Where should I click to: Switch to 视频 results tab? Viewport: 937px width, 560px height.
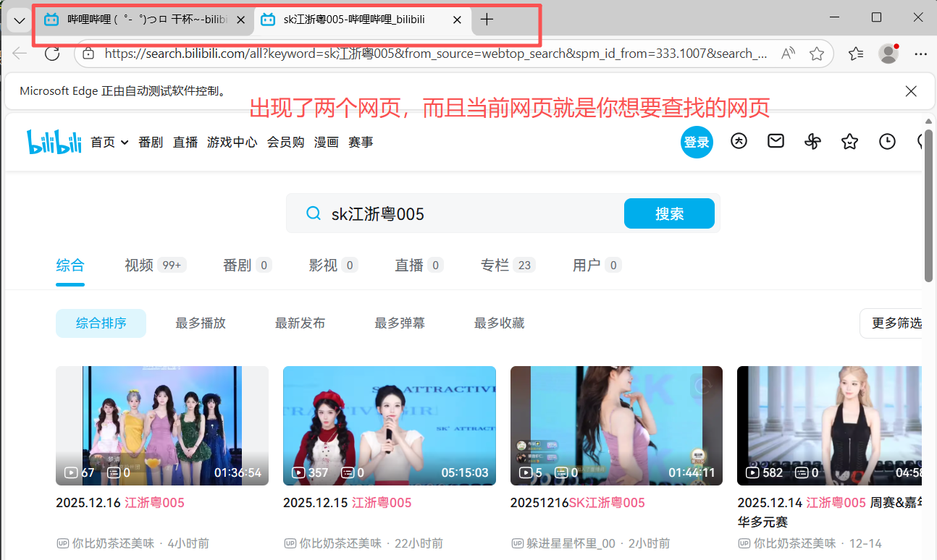tap(155, 266)
